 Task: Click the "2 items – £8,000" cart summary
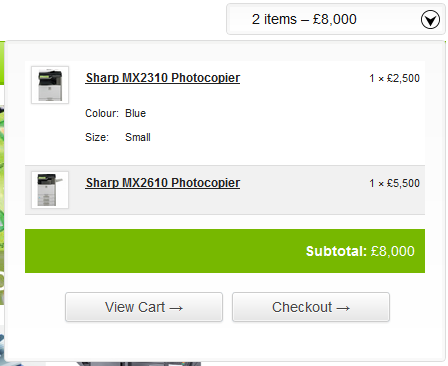coord(304,19)
